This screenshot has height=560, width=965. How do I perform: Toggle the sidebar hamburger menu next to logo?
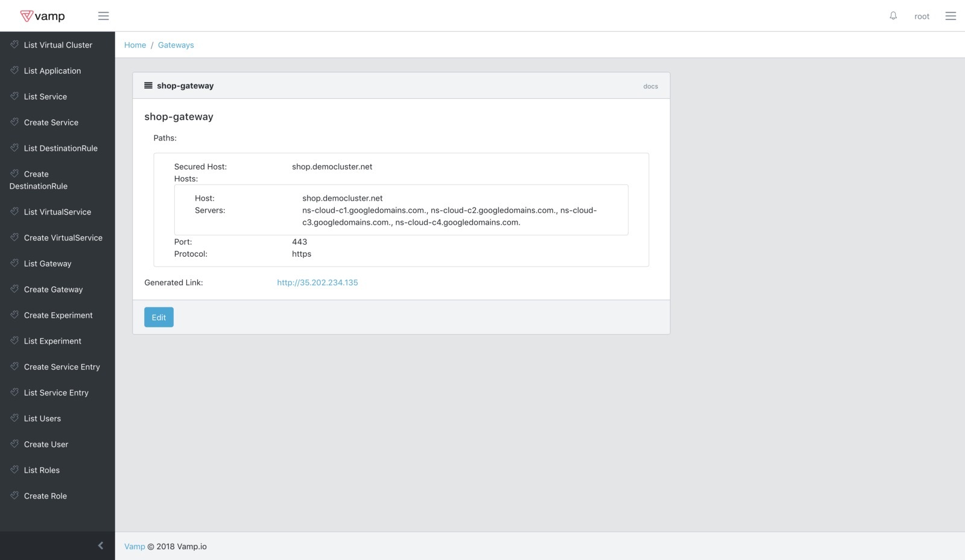[x=104, y=16]
